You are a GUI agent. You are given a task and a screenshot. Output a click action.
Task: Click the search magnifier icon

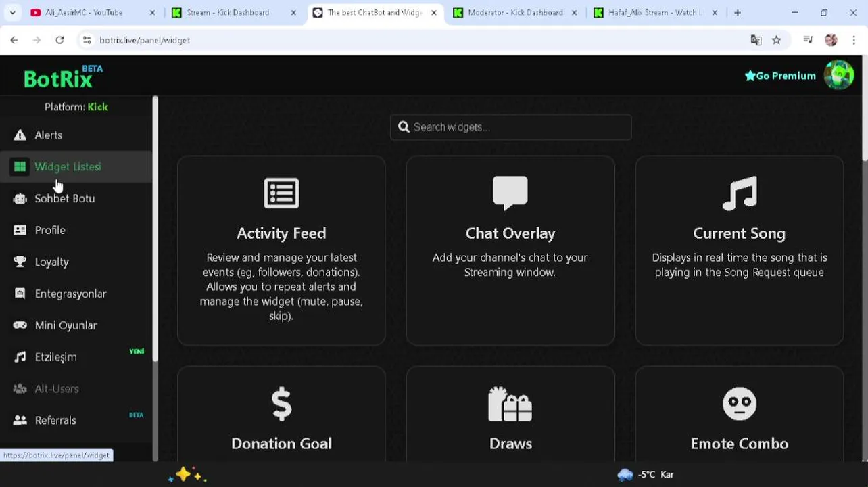404,127
